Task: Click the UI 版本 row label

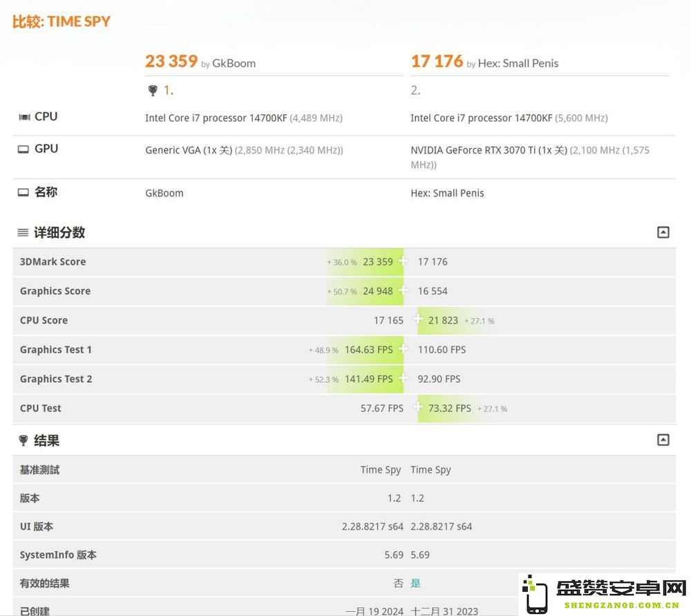Action: pos(37,527)
